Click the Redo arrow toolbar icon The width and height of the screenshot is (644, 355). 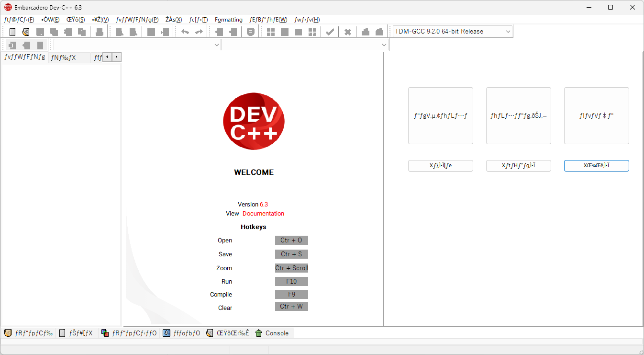click(x=198, y=31)
